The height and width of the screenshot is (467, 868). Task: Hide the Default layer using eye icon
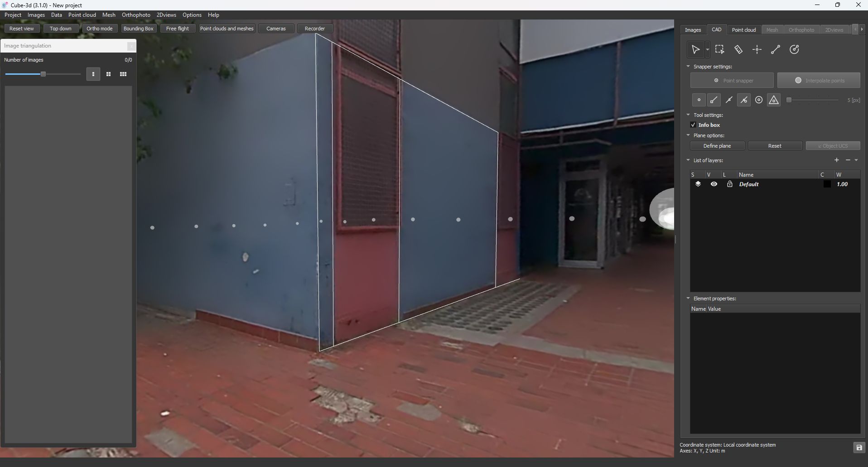pyautogui.click(x=714, y=184)
